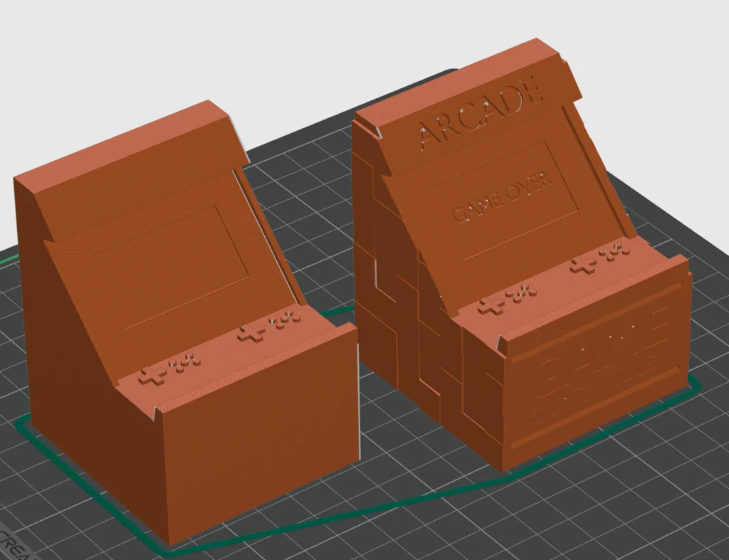Click the top edge of the ARCADE cabinet
This screenshot has width=729, height=560.
click(456, 80)
